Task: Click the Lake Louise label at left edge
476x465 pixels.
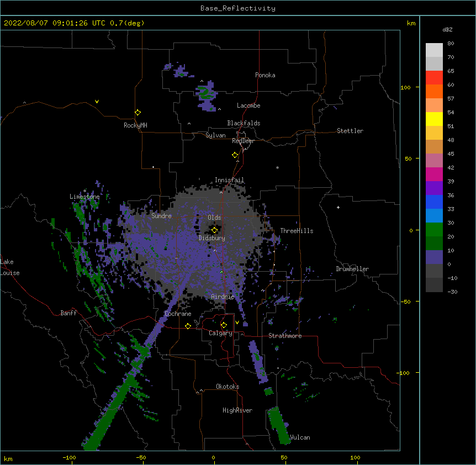Action: pyautogui.click(x=10, y=267)
